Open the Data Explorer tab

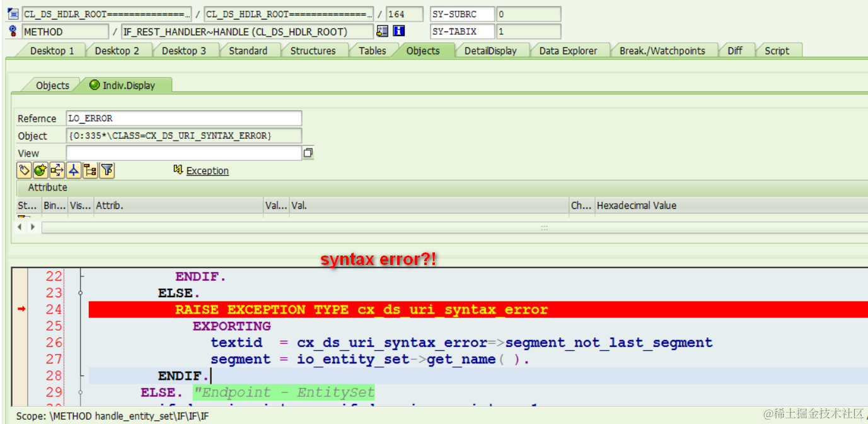(x=568, y=50)
